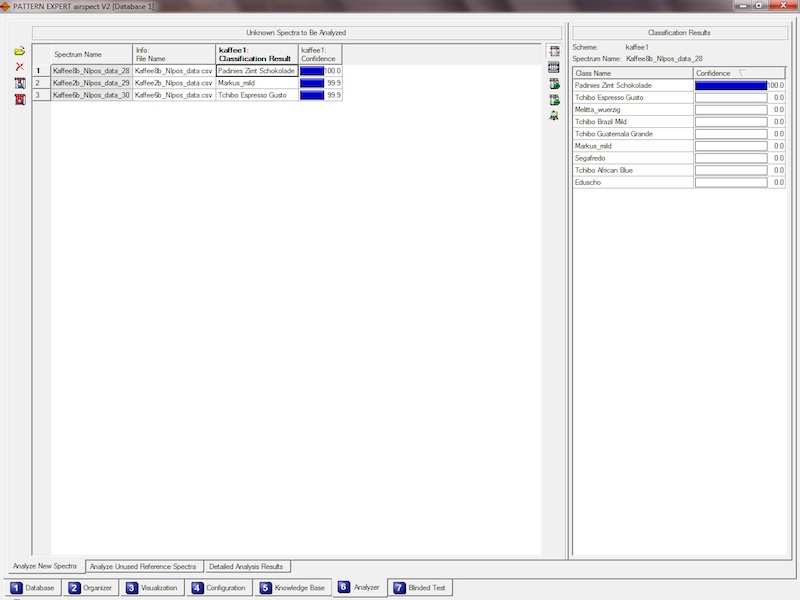Click the PATTERN EXPERT app icon in title bar

[x=5, y=6]
